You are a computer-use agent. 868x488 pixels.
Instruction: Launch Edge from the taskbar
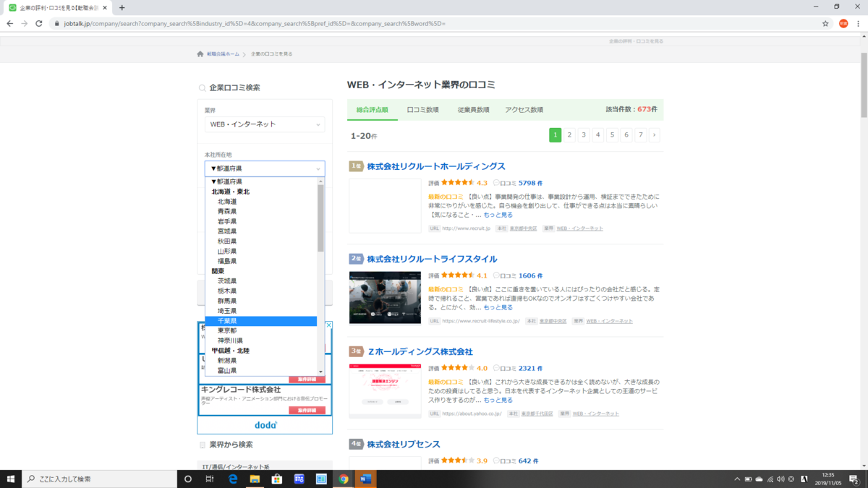[233, 479]
